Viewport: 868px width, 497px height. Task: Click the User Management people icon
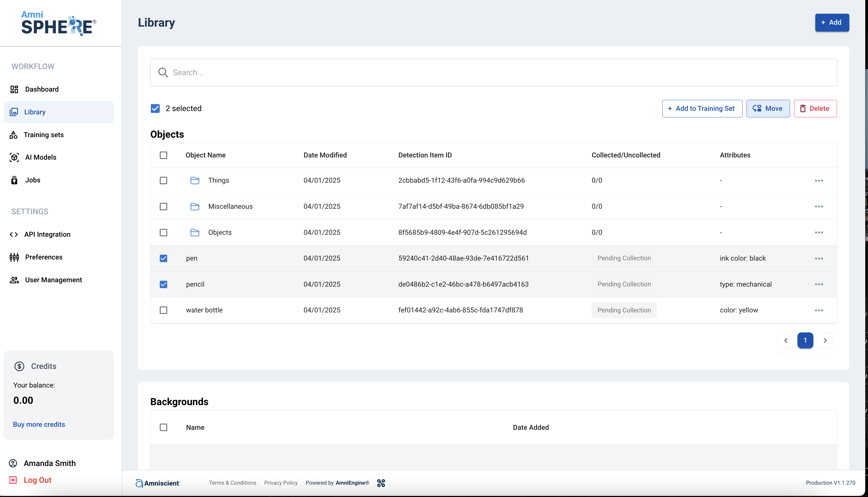click(14, 280)
